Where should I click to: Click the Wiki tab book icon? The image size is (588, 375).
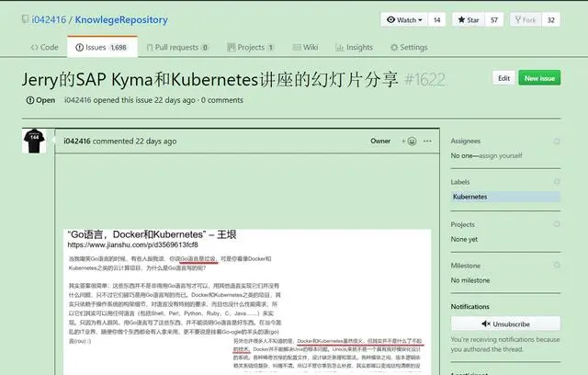pyautogui.click(x=297, y=47)
